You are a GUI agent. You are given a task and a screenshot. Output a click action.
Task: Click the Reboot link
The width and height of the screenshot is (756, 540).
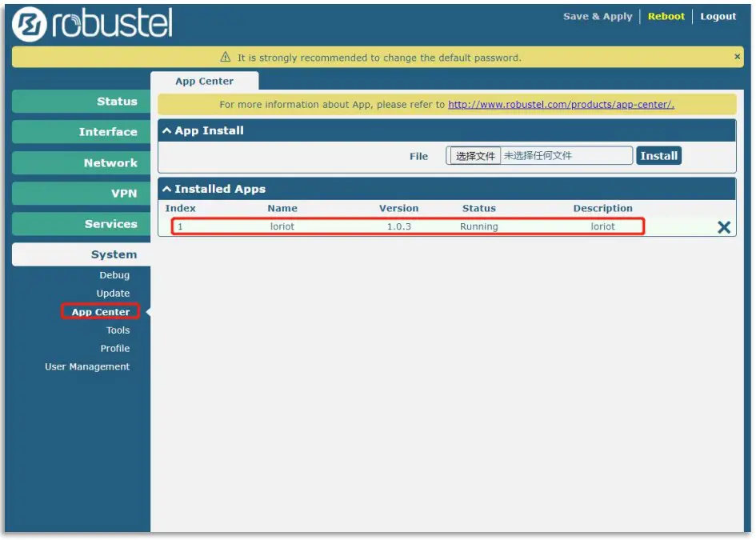click(666, 16)
